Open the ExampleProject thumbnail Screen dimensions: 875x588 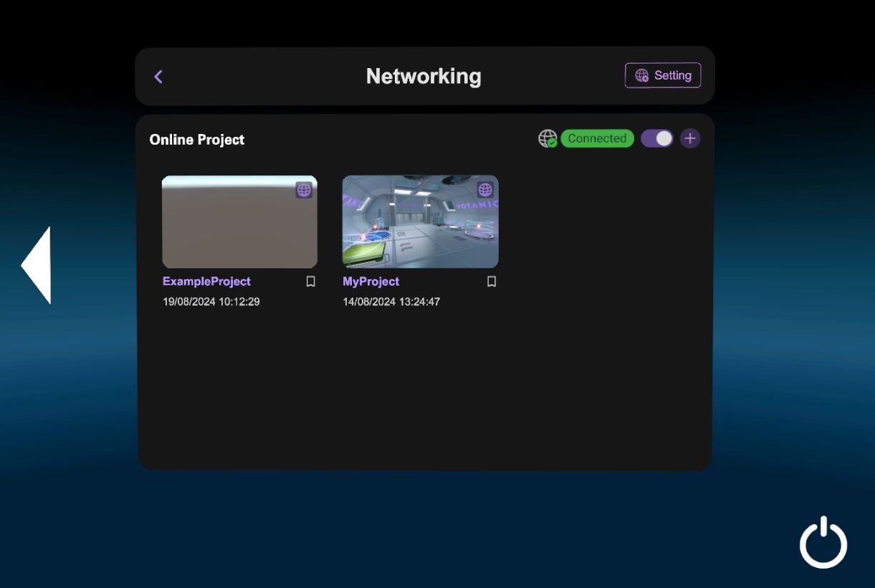point(239,222)
